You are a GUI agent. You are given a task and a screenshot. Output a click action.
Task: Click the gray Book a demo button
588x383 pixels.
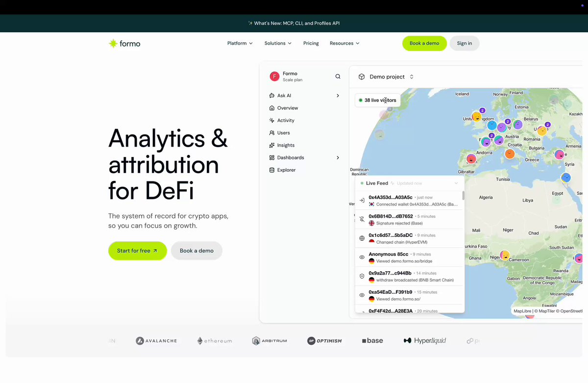coord(196,251)
